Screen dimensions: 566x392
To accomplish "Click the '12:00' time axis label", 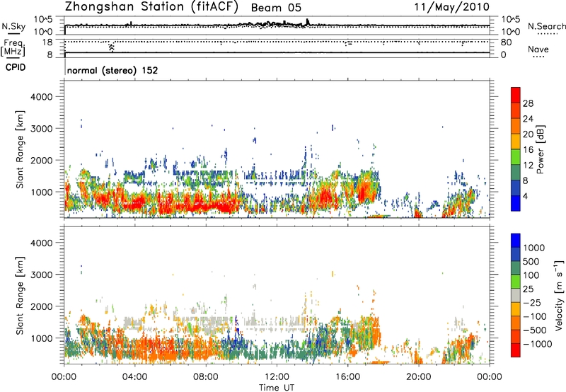I will [277, 377].
